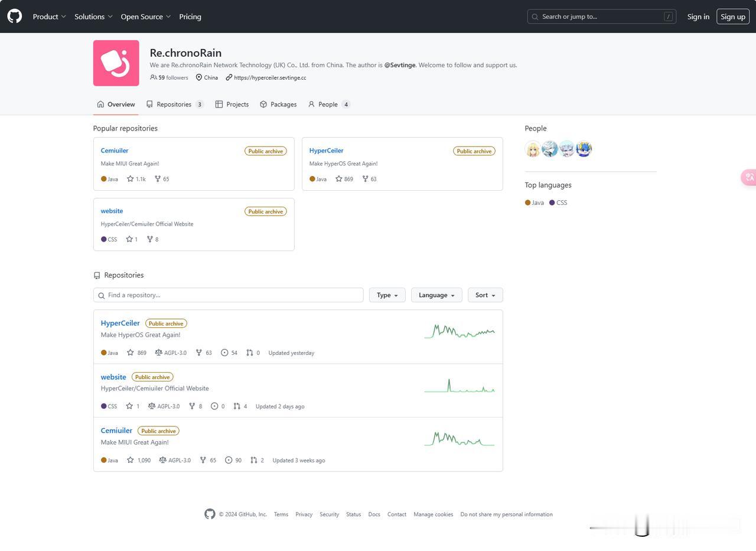View Cemiuiler's 1,090 stargazers
This screenshot has height=551, width=756.
tap(139, 460)
